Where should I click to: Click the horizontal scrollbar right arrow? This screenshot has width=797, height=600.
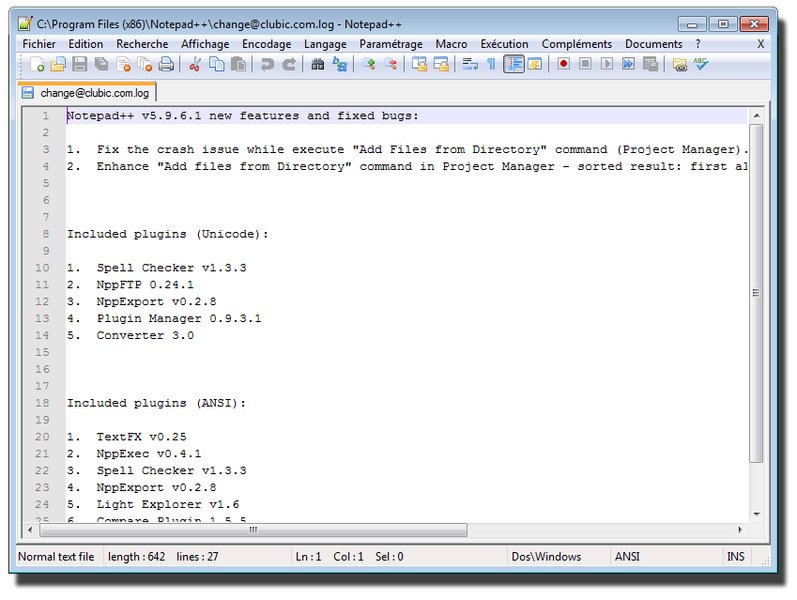[740, 530]
